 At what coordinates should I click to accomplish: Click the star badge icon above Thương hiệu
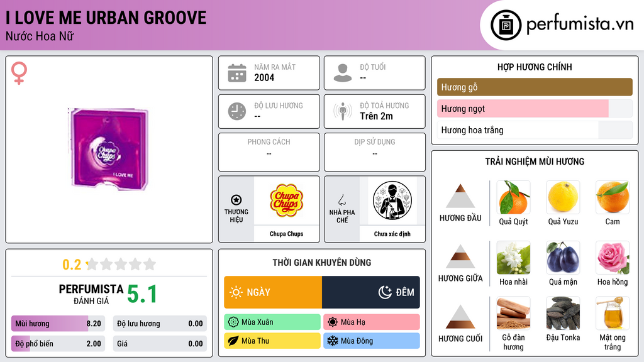tap(236, 200)
